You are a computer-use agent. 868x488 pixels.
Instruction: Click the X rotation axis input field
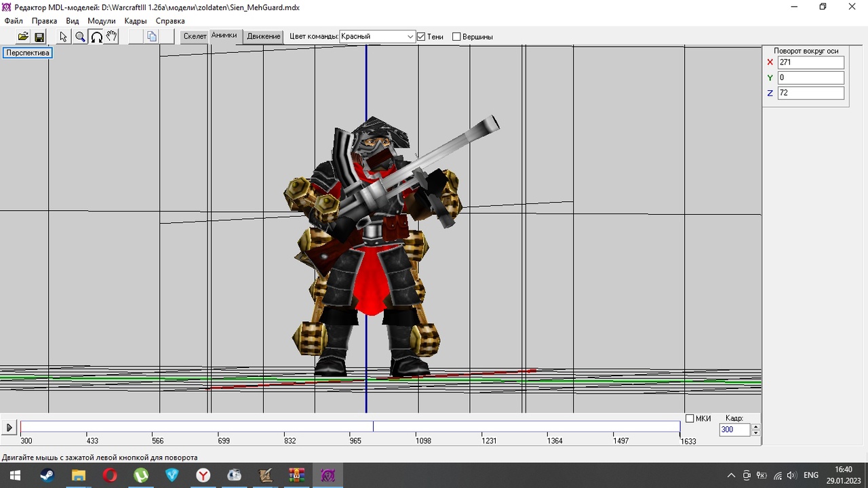(x=810, y=62)
